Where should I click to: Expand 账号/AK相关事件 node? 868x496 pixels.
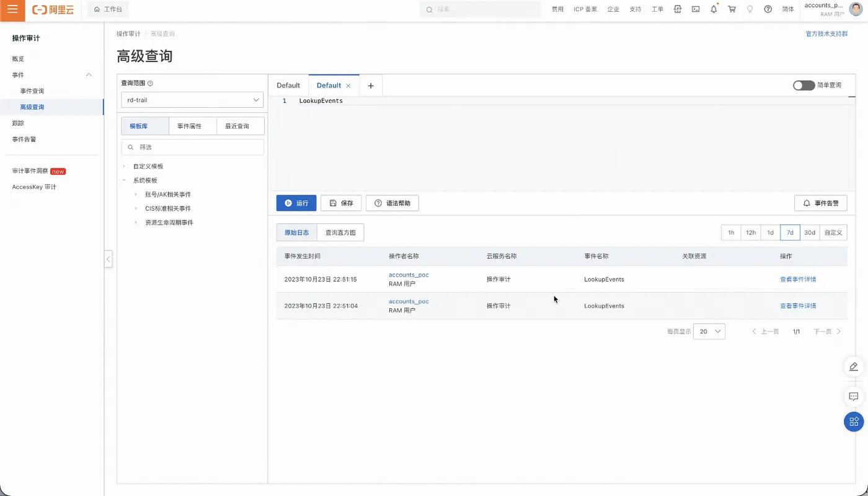click(136, 195)
